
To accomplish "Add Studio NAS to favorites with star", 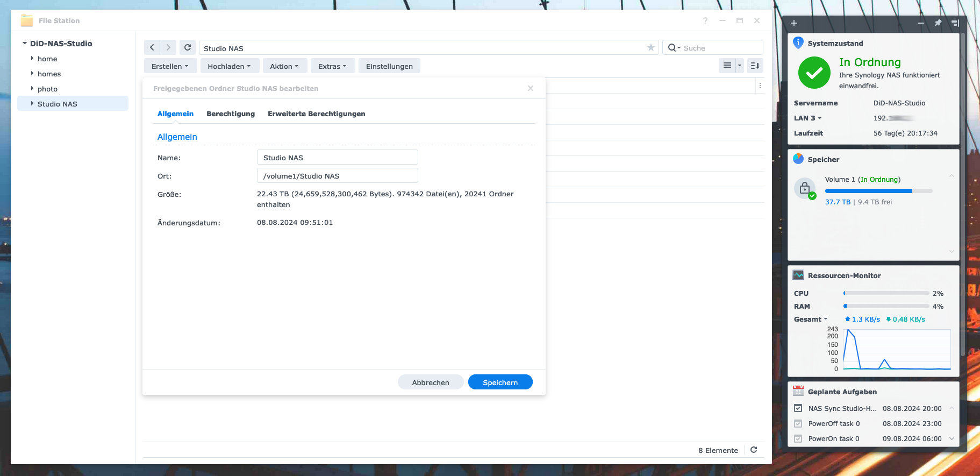I will click(x=651, y=48).
